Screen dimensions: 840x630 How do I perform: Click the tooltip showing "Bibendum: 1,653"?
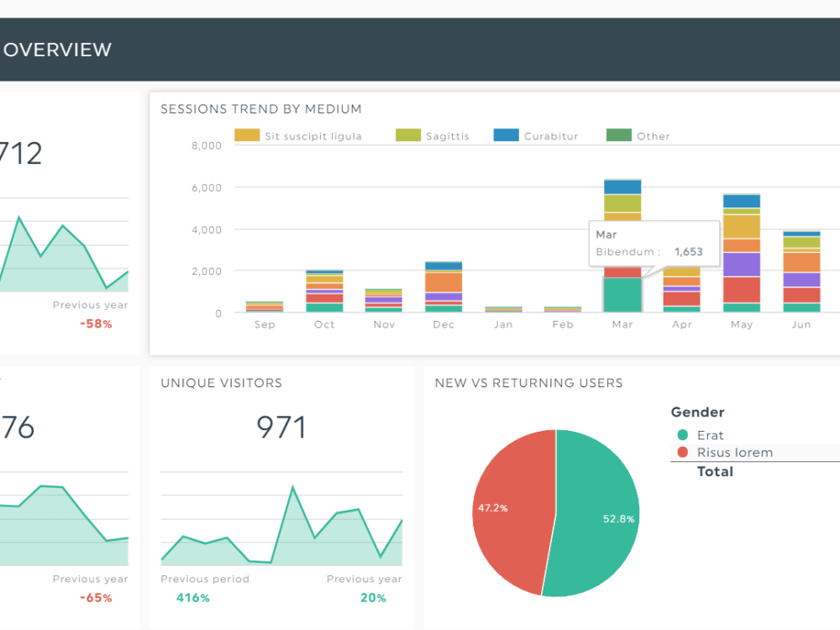click(654, 244)
